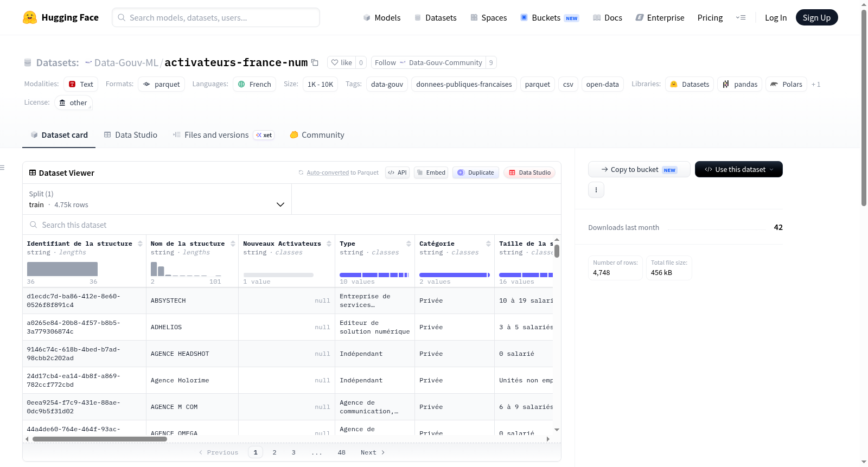Expand the Use this dataset dropdown
This screenshot has height=467, width=868.
tap(739, 169)
